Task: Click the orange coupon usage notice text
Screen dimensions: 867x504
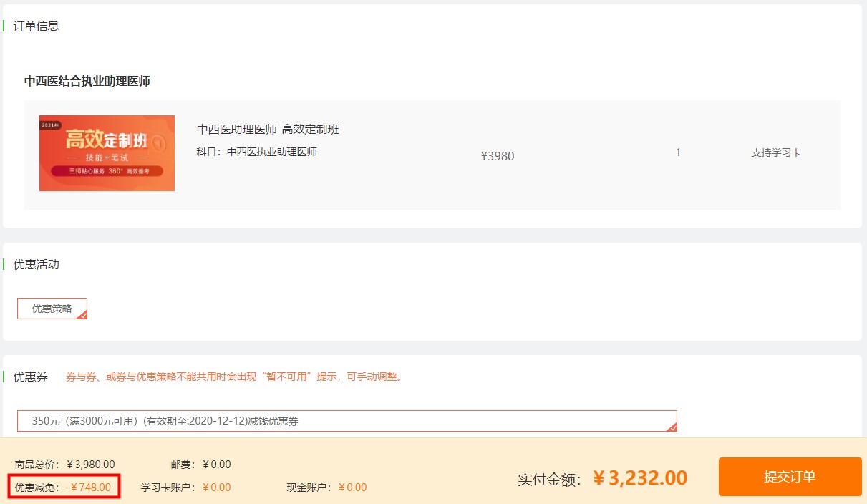Action: coord(235,377)
